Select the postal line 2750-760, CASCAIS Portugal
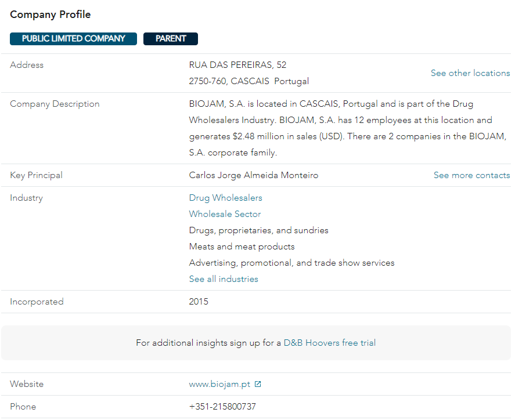The height and width of the screenshot is (420, 515). 249,81
